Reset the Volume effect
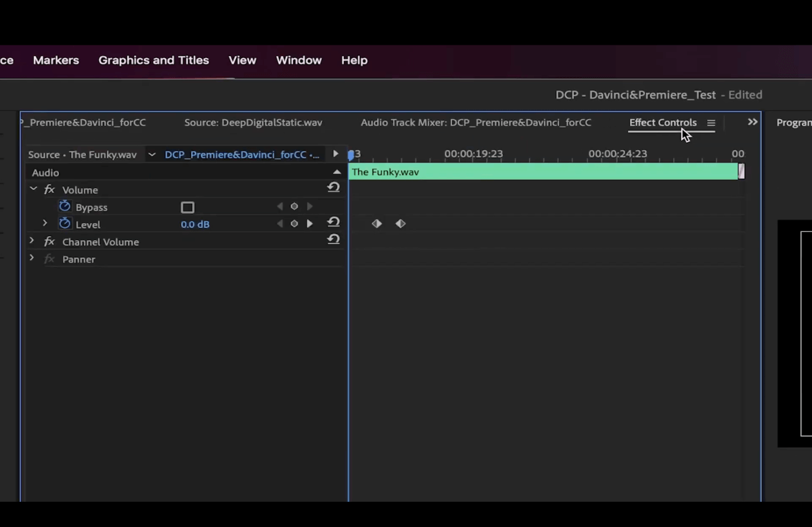 tap(333, 188)
